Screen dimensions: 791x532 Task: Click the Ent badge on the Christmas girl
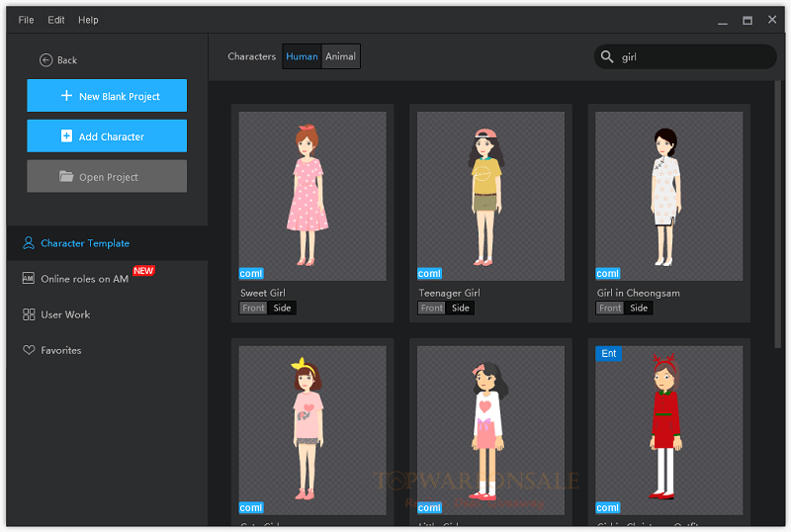(608, 353)
